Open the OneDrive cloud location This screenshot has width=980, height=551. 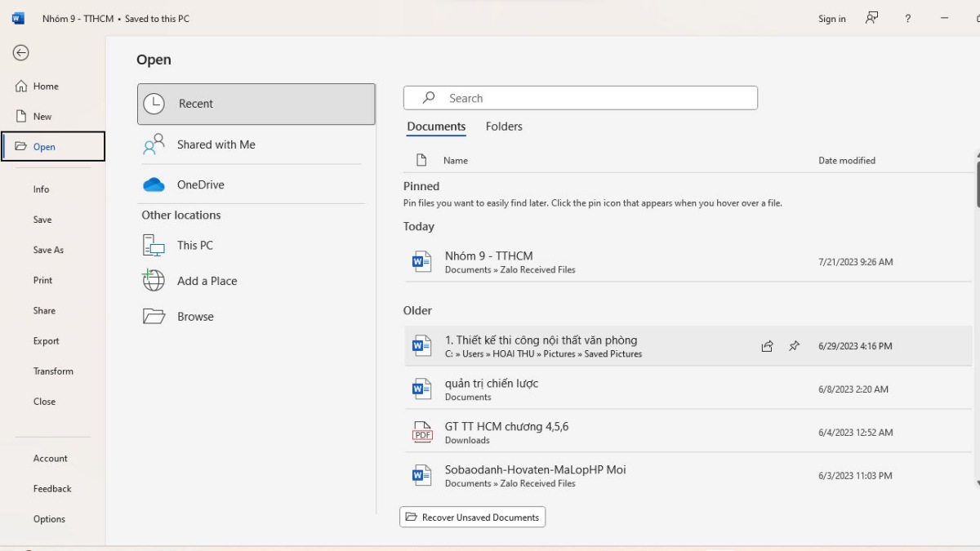(x=200, y=184)
